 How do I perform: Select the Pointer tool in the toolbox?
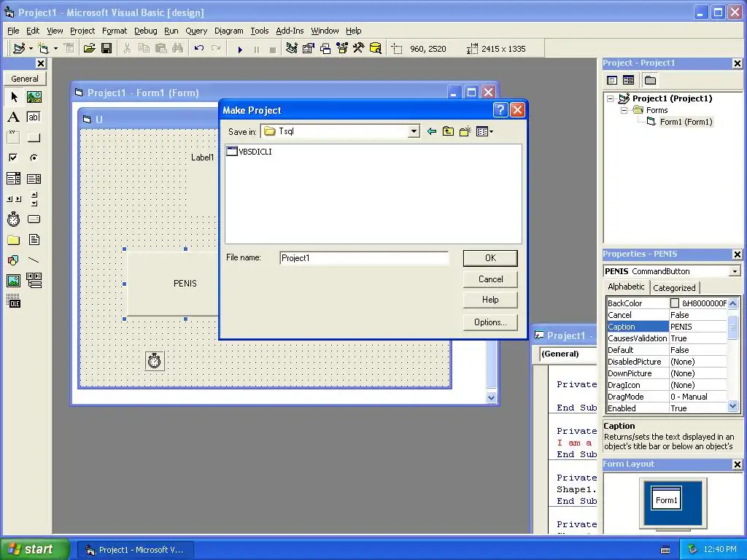click(x=14, y=97)
